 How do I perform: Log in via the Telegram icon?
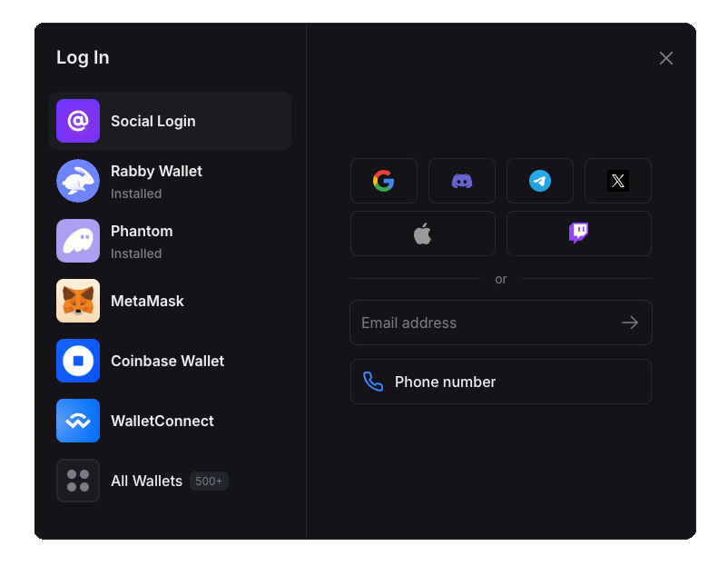click(539, 180)
